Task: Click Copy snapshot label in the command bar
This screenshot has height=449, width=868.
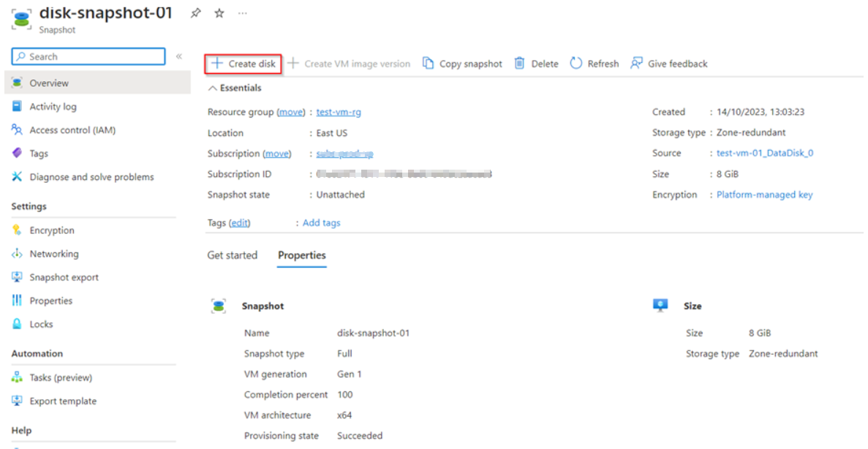Action: coord(470,64)
